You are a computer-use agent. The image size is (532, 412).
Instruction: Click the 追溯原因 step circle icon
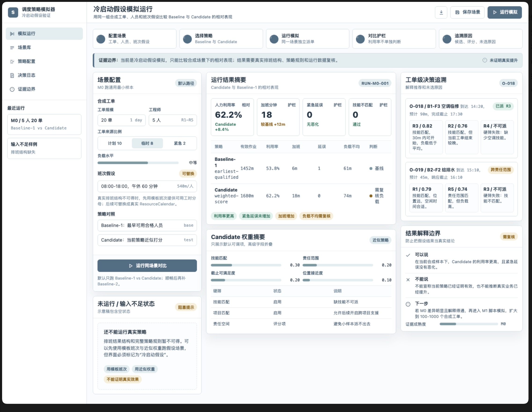(x=447, y=39)
